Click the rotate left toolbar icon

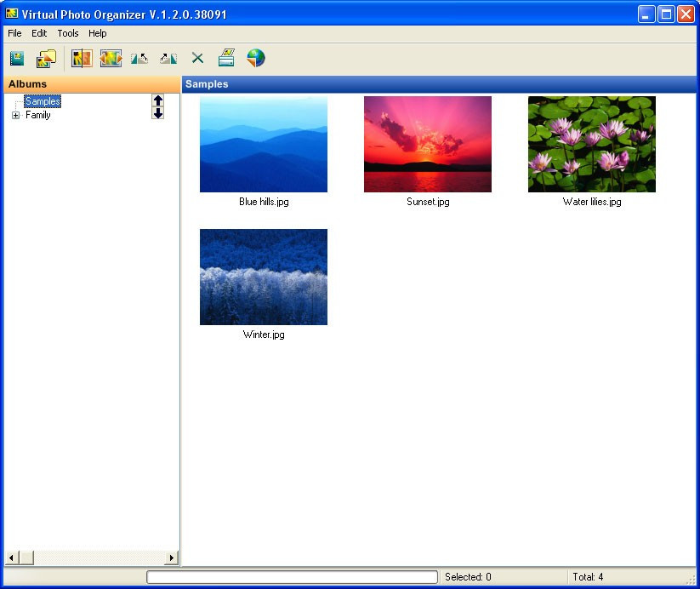point(139,58)
